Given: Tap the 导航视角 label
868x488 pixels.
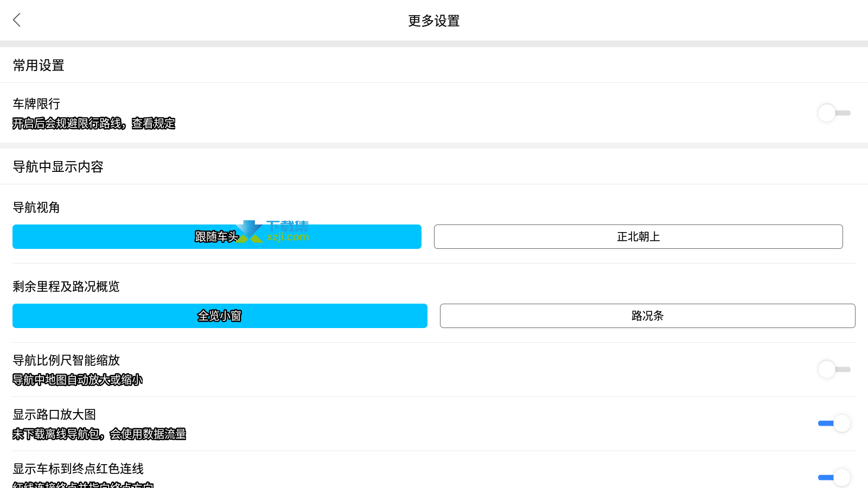Looking at the screenshot, I should click(36, 207).
